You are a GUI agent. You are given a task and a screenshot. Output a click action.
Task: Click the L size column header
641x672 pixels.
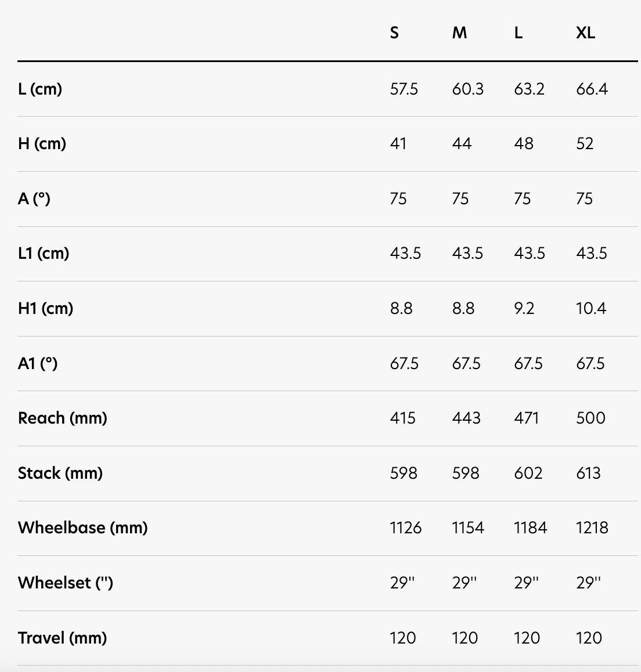coord(518,33)
